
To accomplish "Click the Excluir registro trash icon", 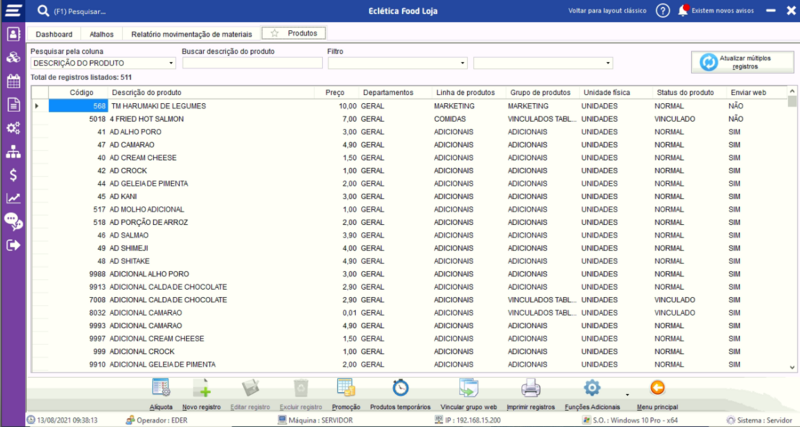I will pyautogui.click(x=301, y=389).
